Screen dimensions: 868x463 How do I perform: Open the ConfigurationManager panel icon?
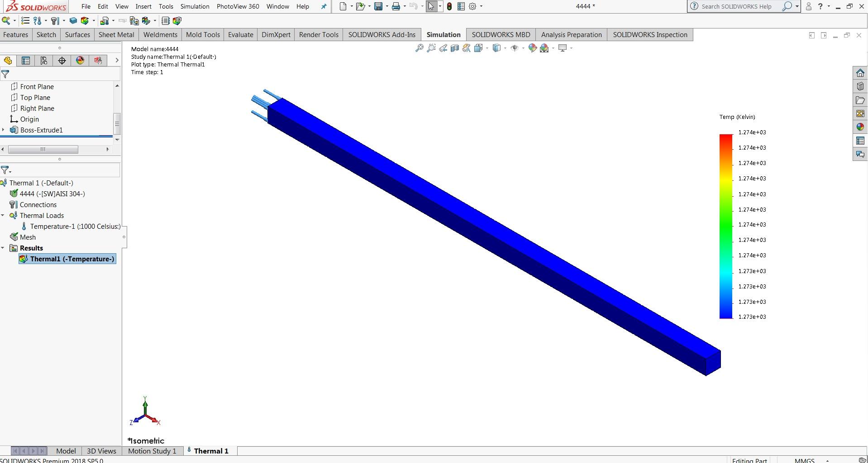point(44,60)
